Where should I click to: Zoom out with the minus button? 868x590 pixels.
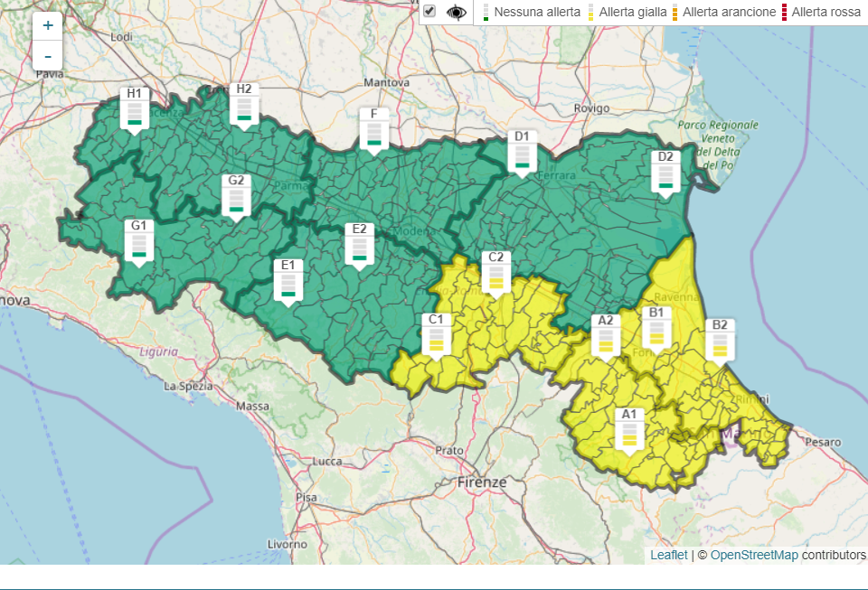(48, 56)
